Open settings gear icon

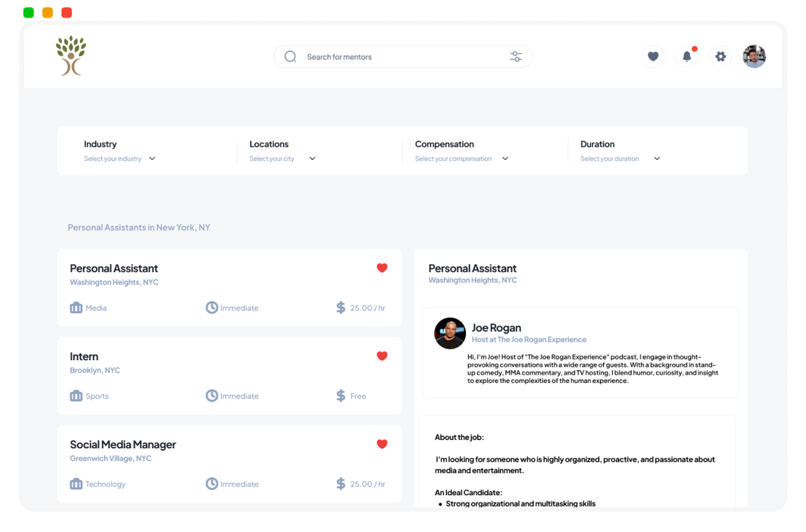point(721,56)
